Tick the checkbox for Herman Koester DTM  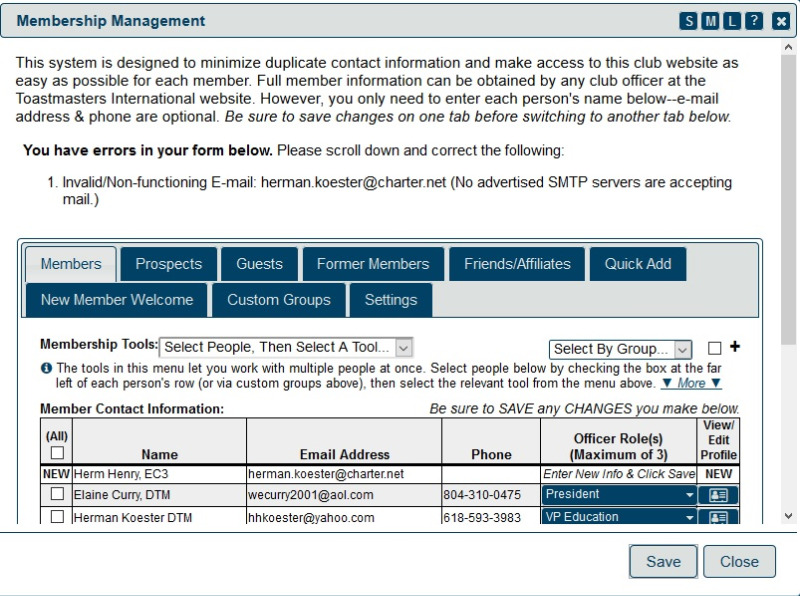click(57, 517)
